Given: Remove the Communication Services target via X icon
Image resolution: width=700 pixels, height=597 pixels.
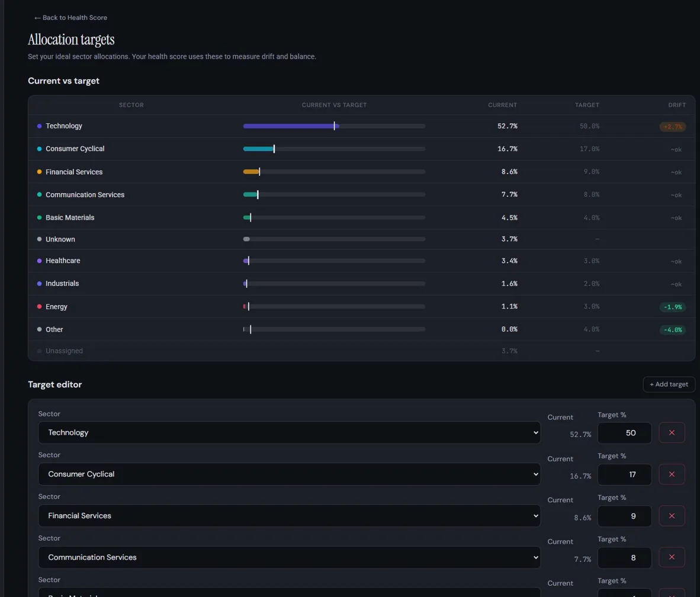Looking at the screenshot, I should 672,557.
